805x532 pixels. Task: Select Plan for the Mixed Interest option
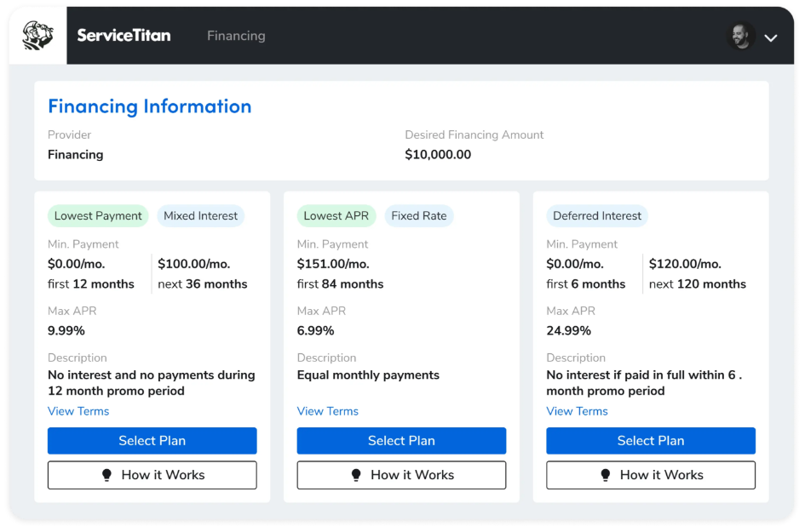152,441
